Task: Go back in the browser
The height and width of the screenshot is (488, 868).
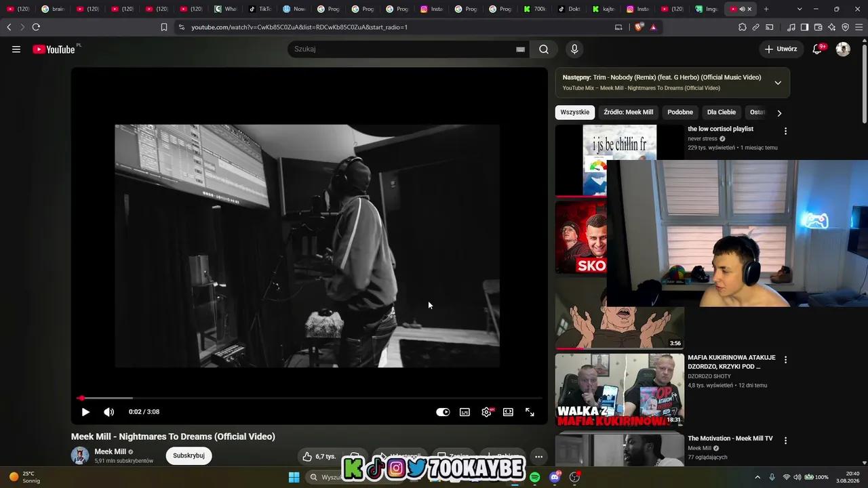Action: click(x=9, y=27)
